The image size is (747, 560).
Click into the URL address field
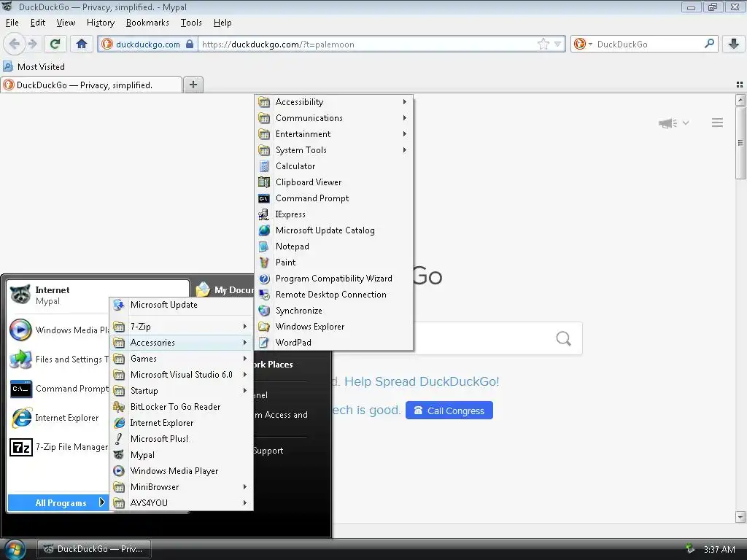click(x=367, y=44)
